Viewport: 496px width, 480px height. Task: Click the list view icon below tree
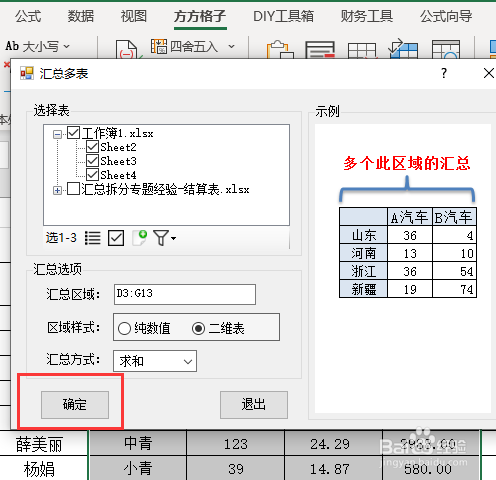[92, 238]
